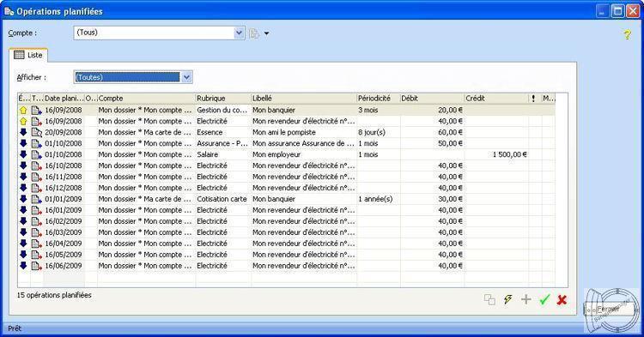Viewport: 644px width, 337px height.
Task: Click the green checkmark validate icon
Action: tap(544, 299)
